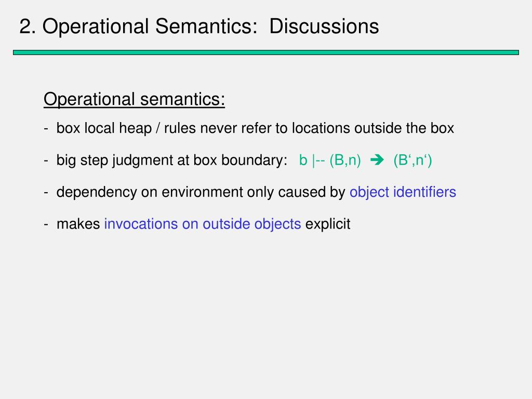The image size is (532, 399).
Task: Select the underlined 'Operational semantics:' heading
Action: coord(134,100)
